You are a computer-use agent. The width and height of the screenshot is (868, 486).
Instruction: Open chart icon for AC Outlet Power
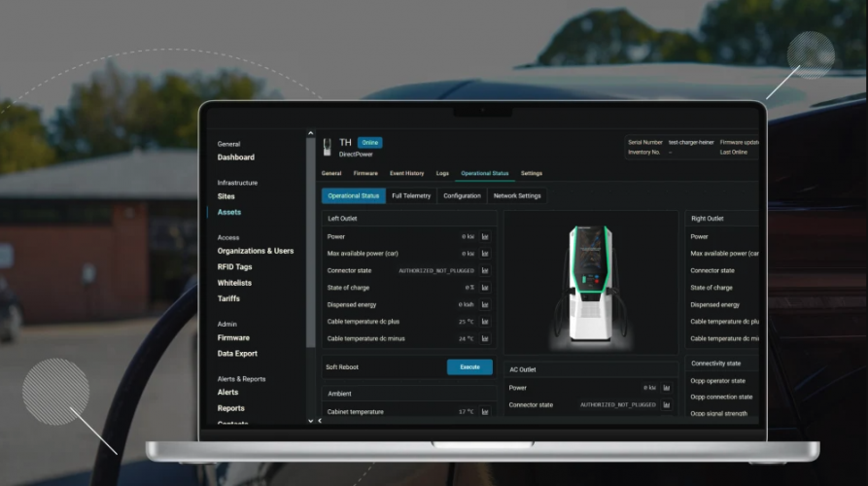[x=667, y=388]
